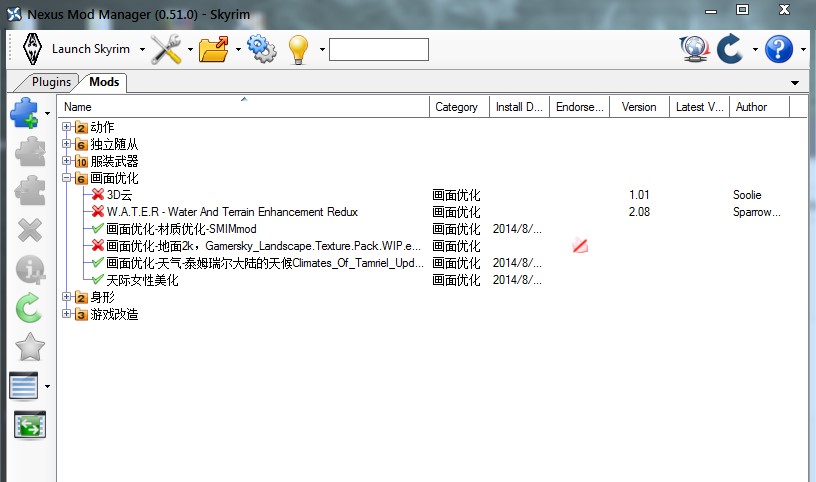Click the grey info tag mod icon

(x=30, y=269)
